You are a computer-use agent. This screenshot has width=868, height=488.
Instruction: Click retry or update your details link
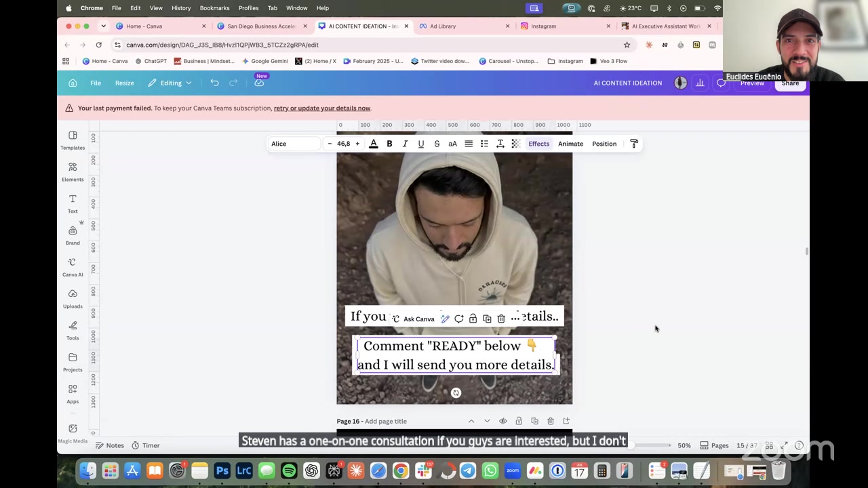click(x=322, y=108)
